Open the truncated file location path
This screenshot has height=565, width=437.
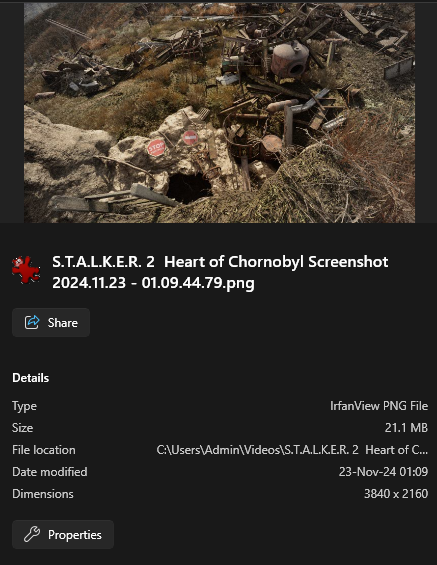pos(292,450)
